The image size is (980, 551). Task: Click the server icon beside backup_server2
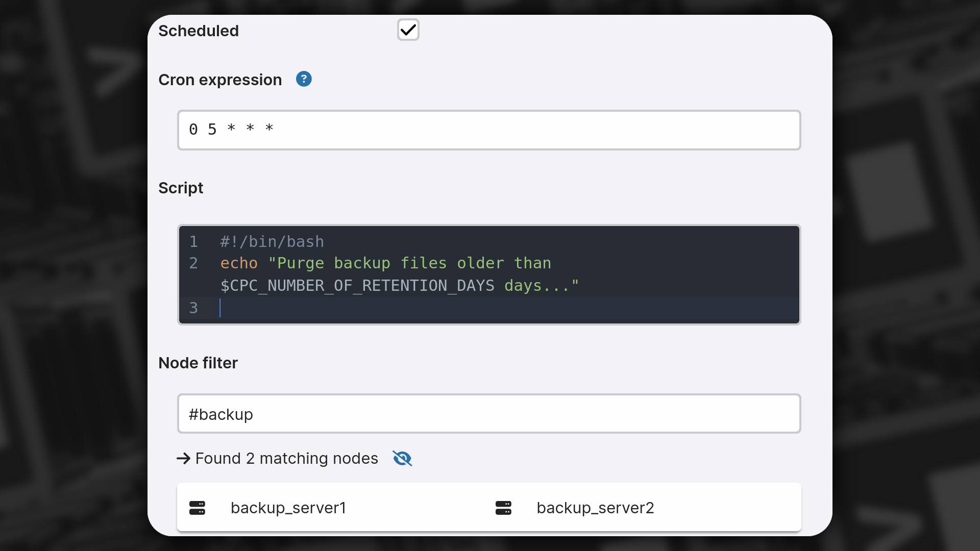pyautogui.click(x=503, y=508)
